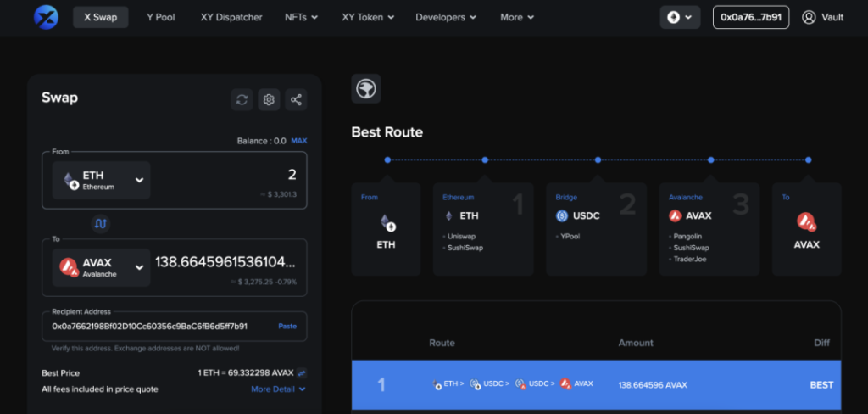Image resolution: width=868 pixels, height=414 pixels.
Task: Expand More Detail for fees
Action: point(278,389)
